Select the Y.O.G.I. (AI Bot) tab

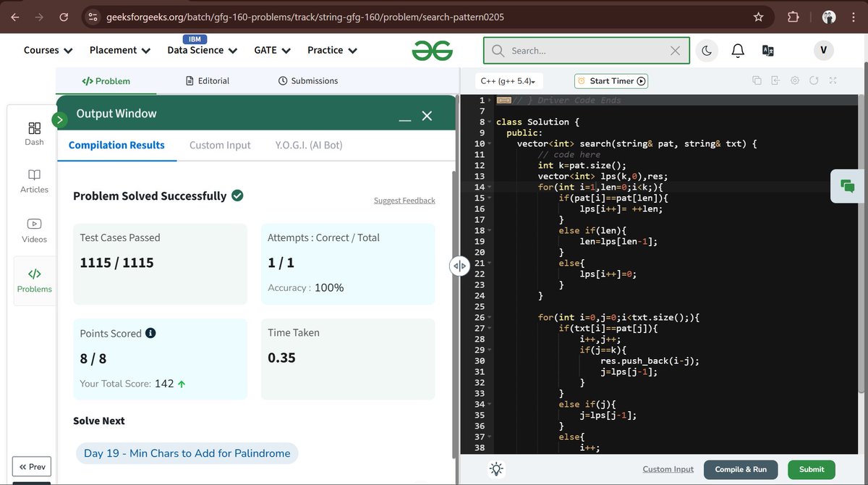[309, 145]
